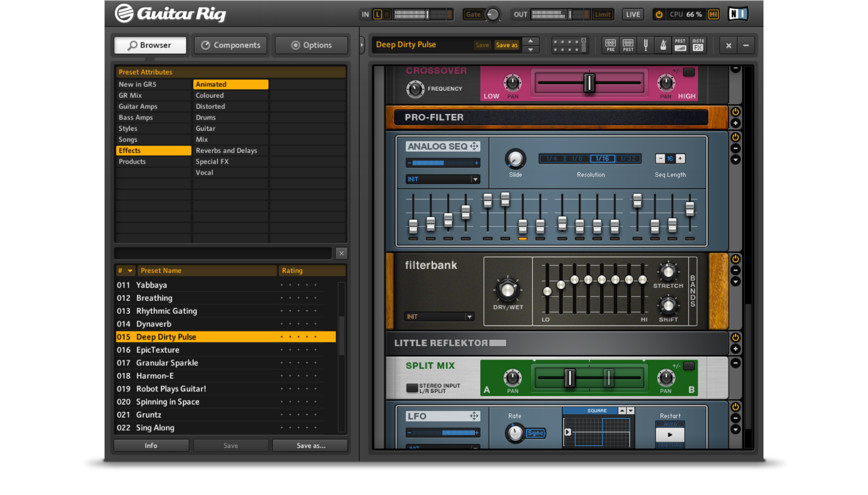Click the Save as... button

(x=310, y=445)
